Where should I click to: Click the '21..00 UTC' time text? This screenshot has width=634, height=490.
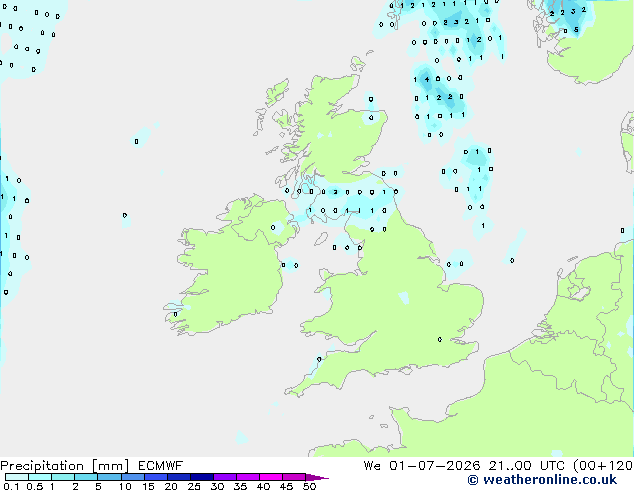point(526,466)
